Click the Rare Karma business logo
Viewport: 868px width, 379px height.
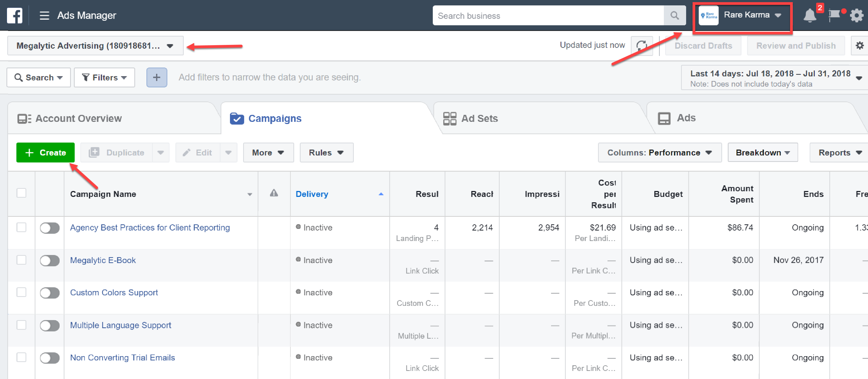[x=708, y=16]
